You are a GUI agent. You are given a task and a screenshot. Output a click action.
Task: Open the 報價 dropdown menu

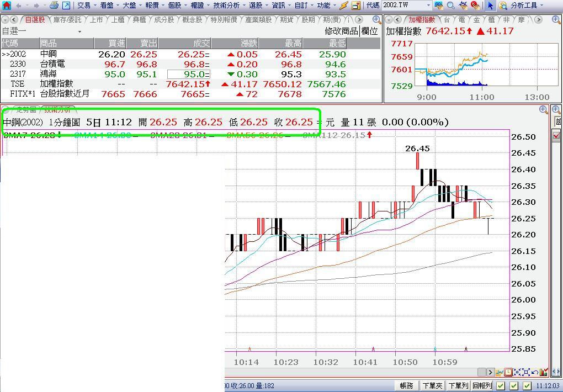click(x=155, y=6)
